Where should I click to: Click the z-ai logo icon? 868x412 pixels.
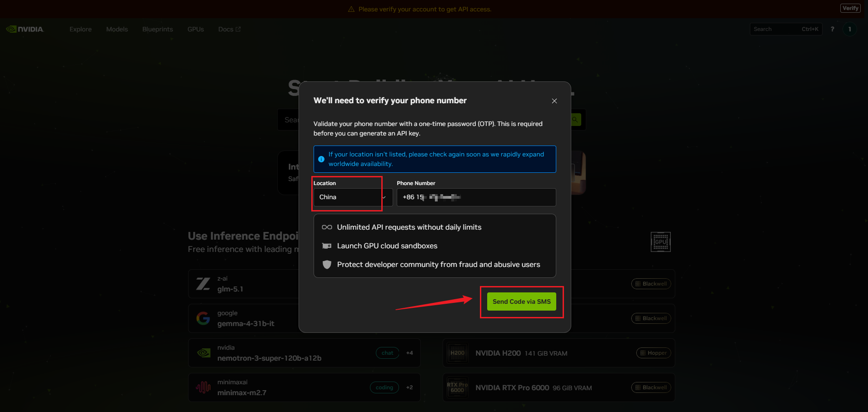tap(203, 284)
